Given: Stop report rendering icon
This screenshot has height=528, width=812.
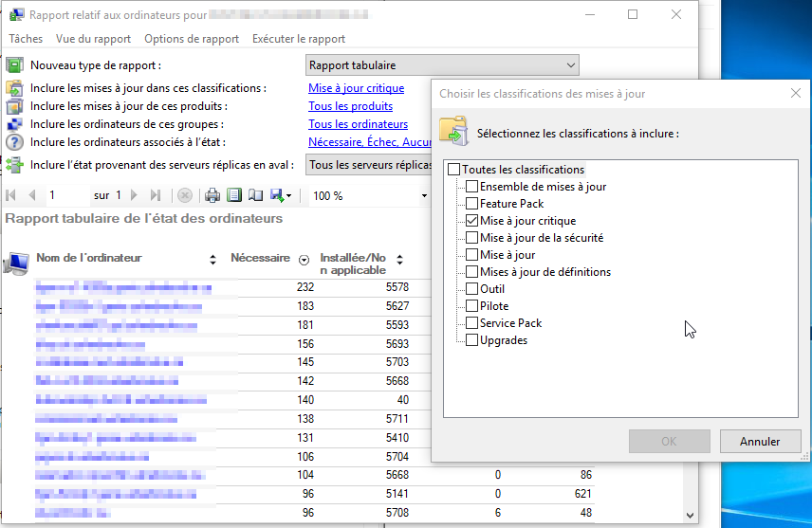Looking at the screenshot, I should tap(185, 195).
